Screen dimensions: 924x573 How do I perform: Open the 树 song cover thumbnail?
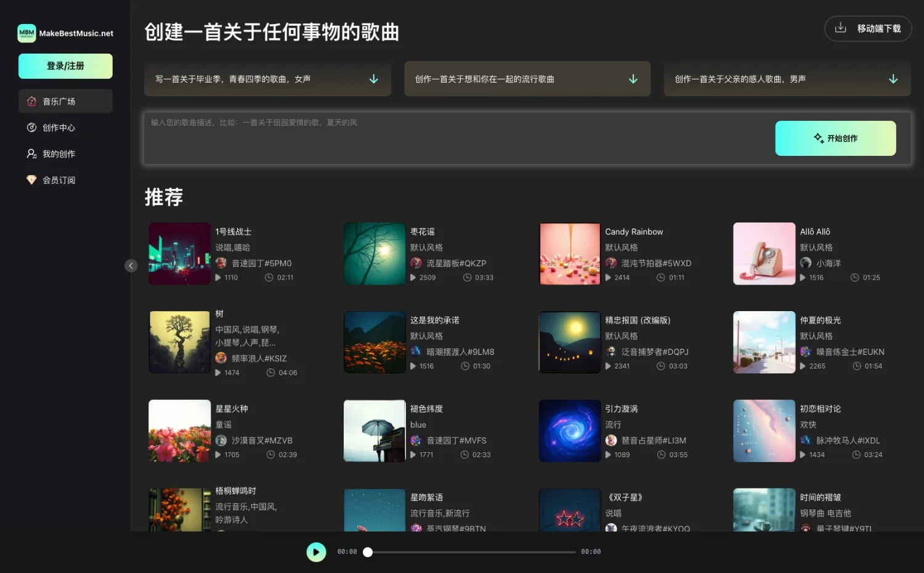click(x=179, y=342)
